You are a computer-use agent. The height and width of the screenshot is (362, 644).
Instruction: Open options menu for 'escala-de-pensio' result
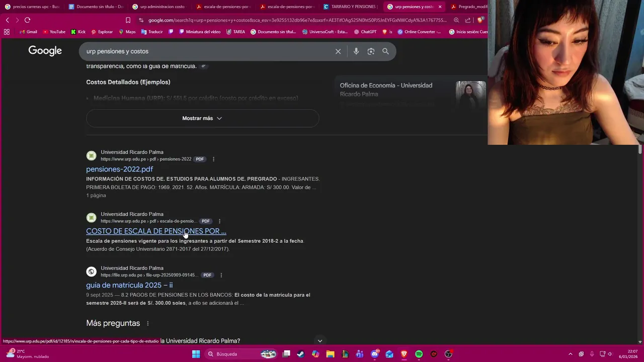(x=219, y=221)
